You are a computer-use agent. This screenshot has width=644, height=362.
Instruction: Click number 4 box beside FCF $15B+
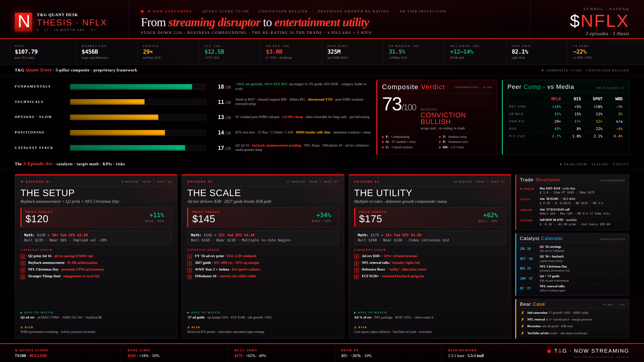356,277
